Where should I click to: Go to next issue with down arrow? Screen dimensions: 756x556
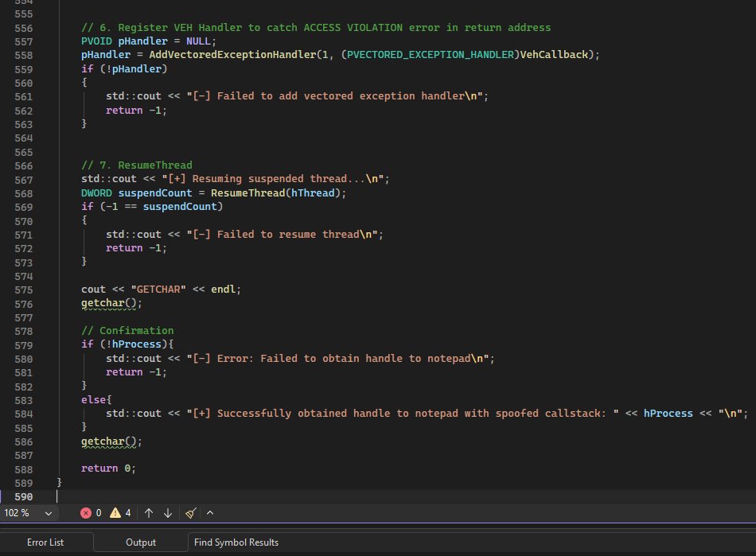click(168, 513)
